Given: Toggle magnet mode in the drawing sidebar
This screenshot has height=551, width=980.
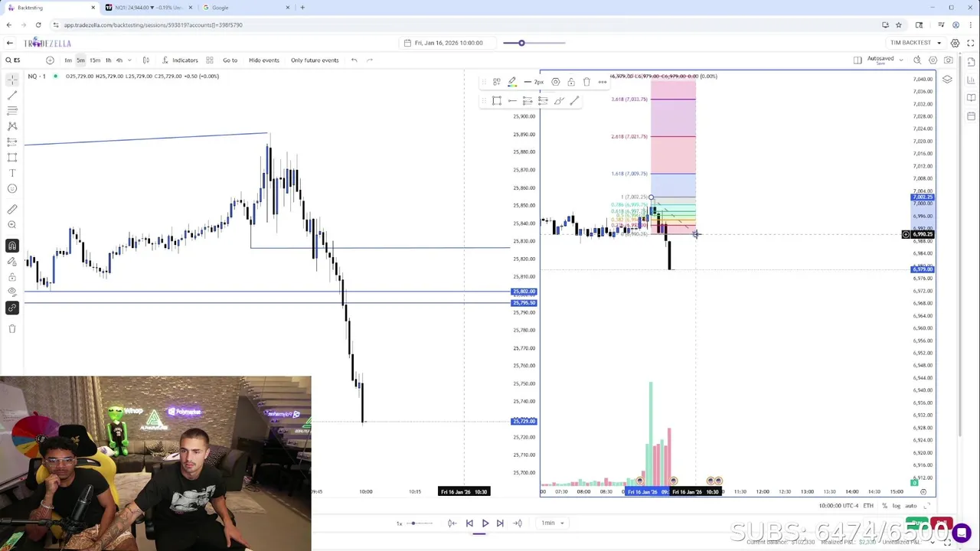Looking at the screenshot, I should pos(12,246).
